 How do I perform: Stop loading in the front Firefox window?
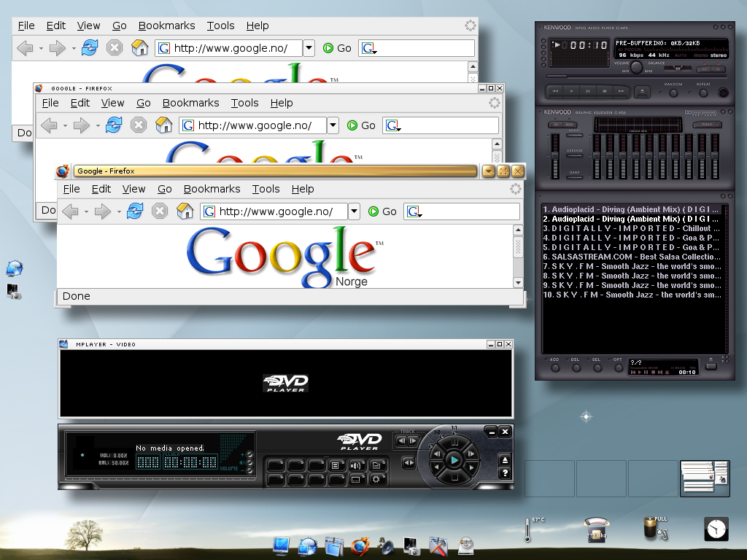point(160,211)
